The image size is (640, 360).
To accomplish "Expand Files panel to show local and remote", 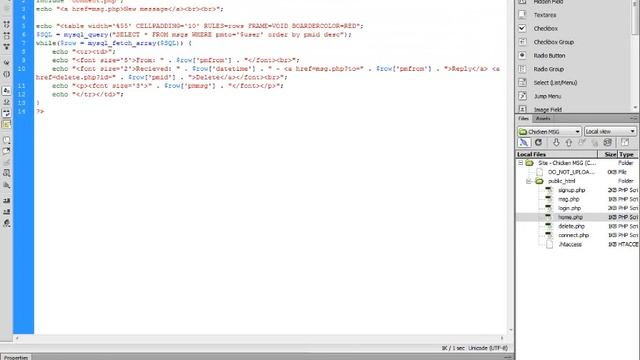I will tap(625, 142).
